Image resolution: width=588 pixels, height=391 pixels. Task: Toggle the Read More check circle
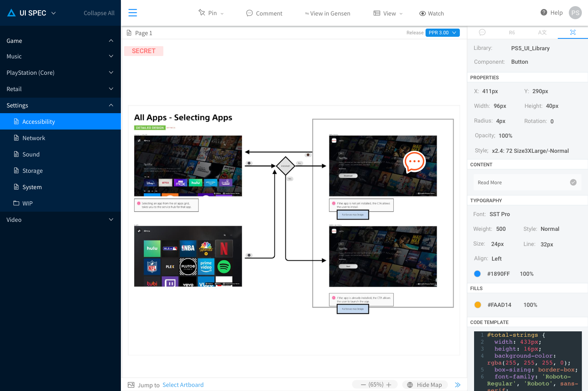click(573, 182)
